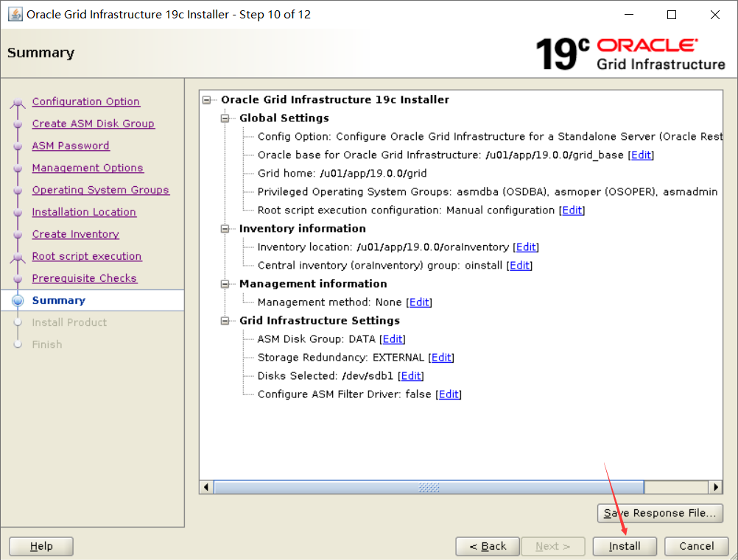Select the Config Option tree row
The width and height of the screenshot is (738, 560).
[x=490, y=136]
